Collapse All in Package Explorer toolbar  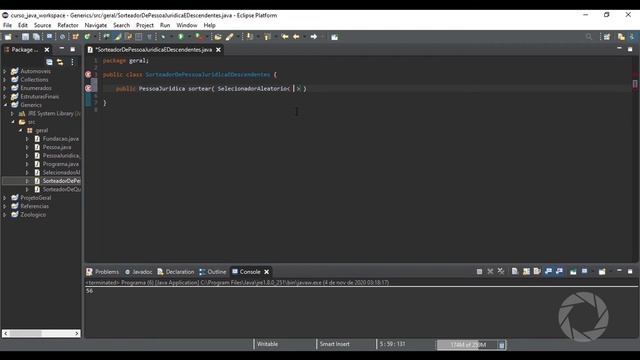pos(49,62)
